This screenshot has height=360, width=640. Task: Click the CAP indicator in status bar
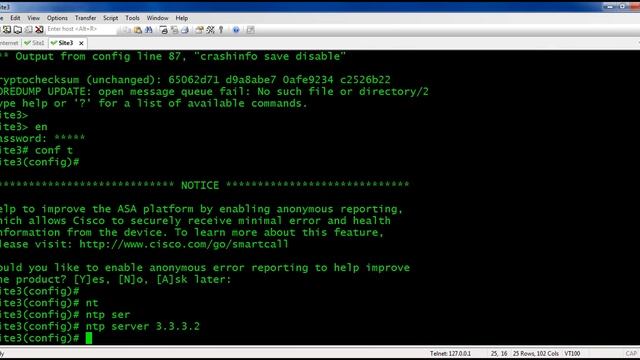click(x=631, y=353)
